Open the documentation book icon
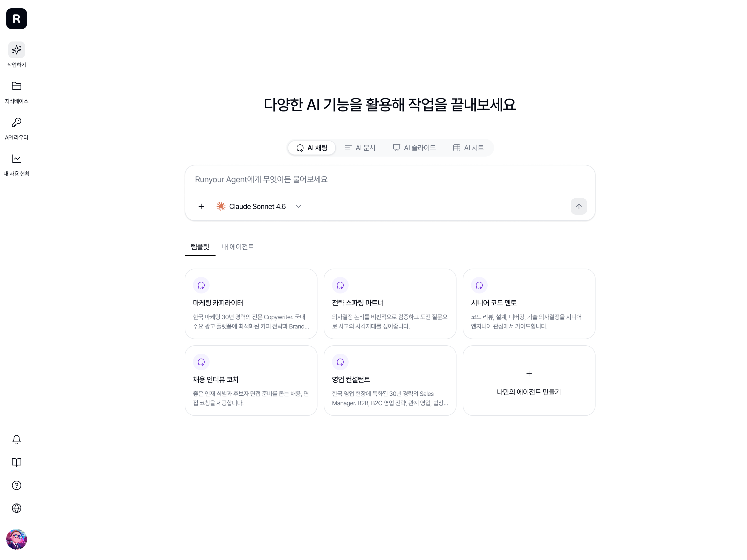Viewport: 747px width, 560px height. coord(17,463)
